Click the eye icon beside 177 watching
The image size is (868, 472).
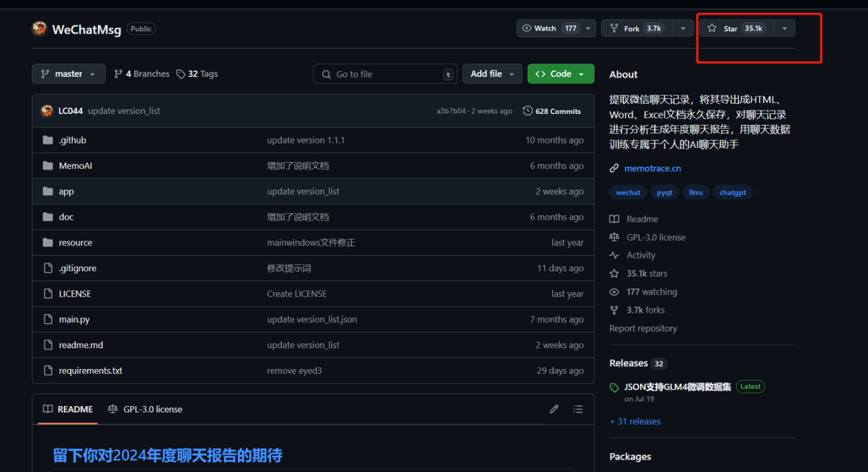(x=614, y=292)
